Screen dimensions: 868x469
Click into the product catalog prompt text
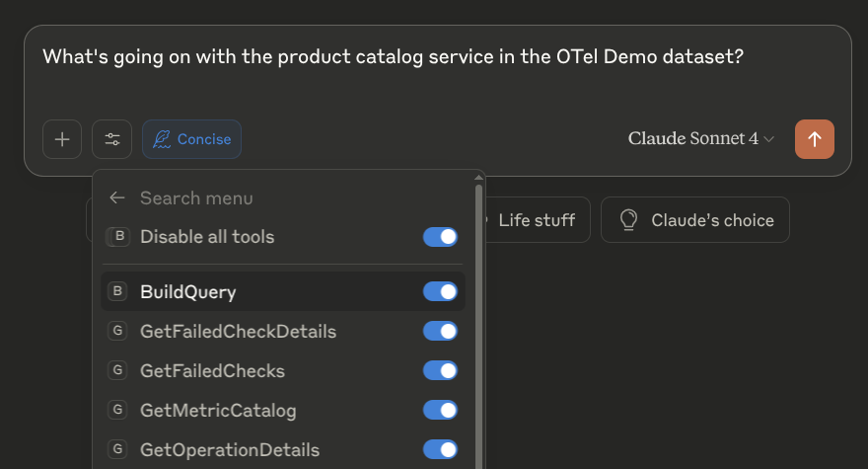(393, 56)
